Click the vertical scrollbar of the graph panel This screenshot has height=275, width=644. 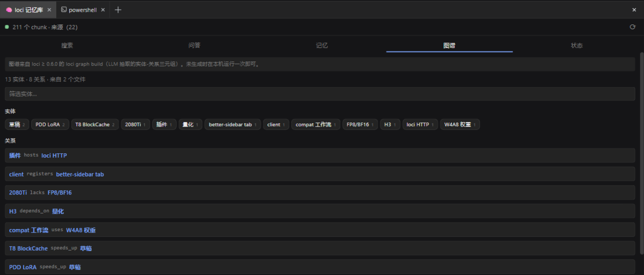click(642, 153)
